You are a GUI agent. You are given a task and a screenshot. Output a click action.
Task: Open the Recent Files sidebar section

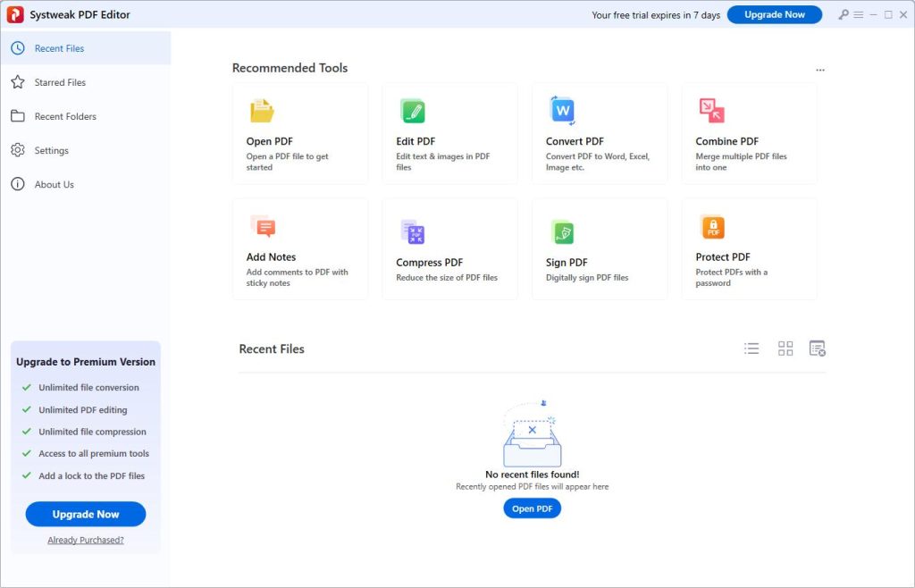(86, 48)
